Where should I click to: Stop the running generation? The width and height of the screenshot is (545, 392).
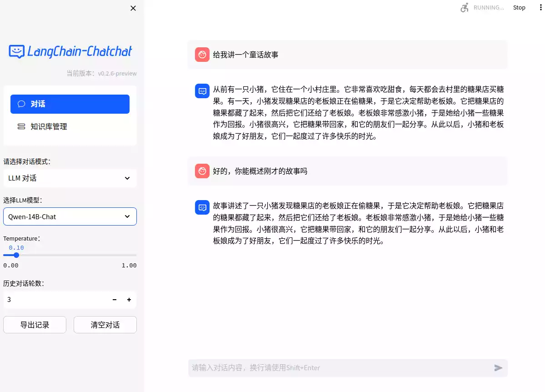[519, 8]
